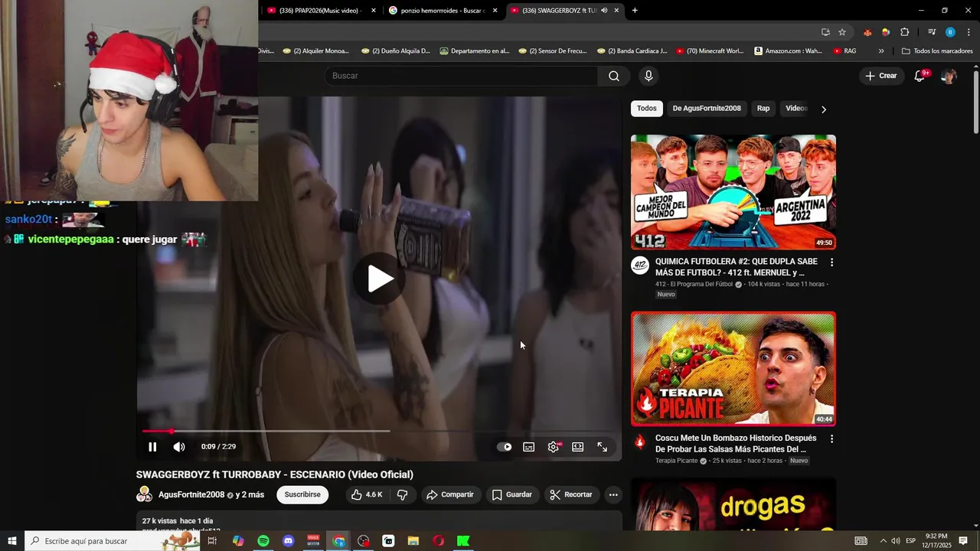The height and width of the screenshot is (551, 980).
Task: Open the AgusFortnite2008 channel link
Action: (x=191, y=495)
